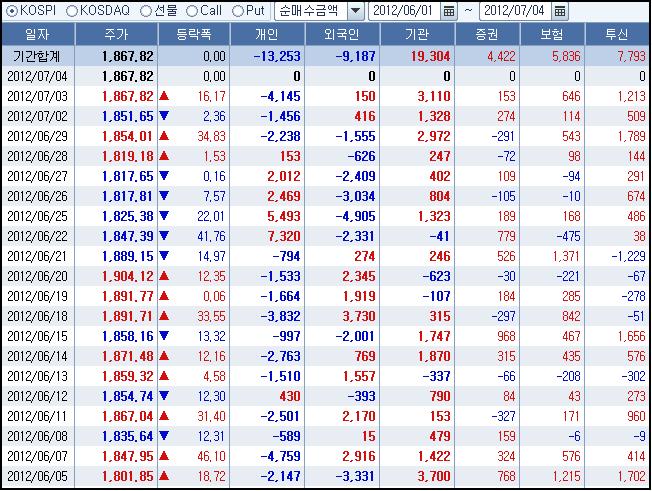Select the 2012/06/12 date cell
Screen dimensions: 652x491
[37, 397]
